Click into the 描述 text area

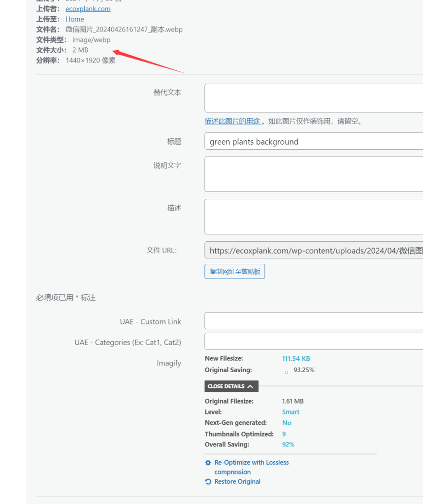(x=314, y=217)
